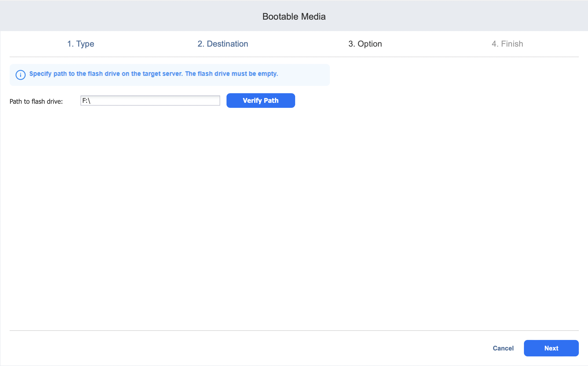This screenshot has height=366, width=588.
Task: Click the flash drive info message text
Action: (153, 74)
